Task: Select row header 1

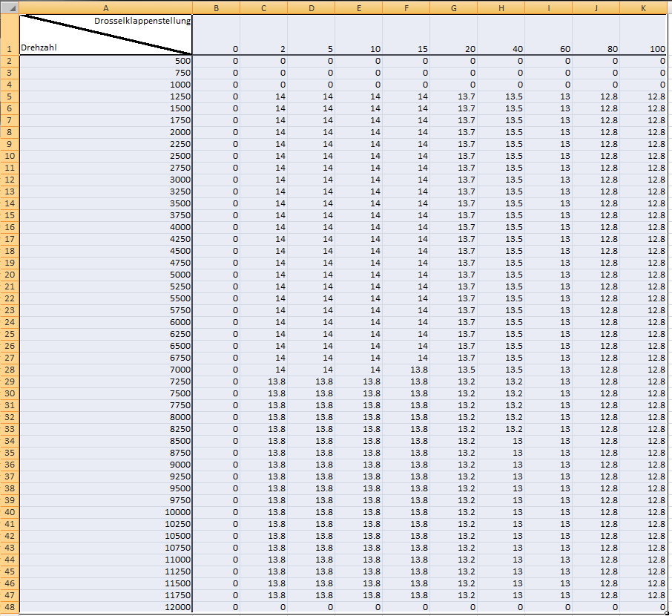Action: (x=10, y=34)
